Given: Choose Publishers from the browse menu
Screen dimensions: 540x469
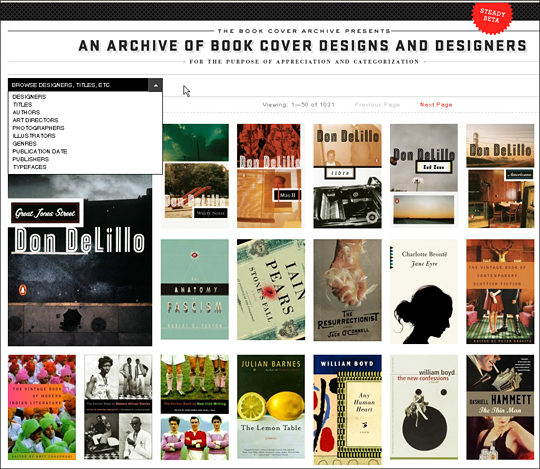Looking at the screenshot, I should tap(30, 159).
